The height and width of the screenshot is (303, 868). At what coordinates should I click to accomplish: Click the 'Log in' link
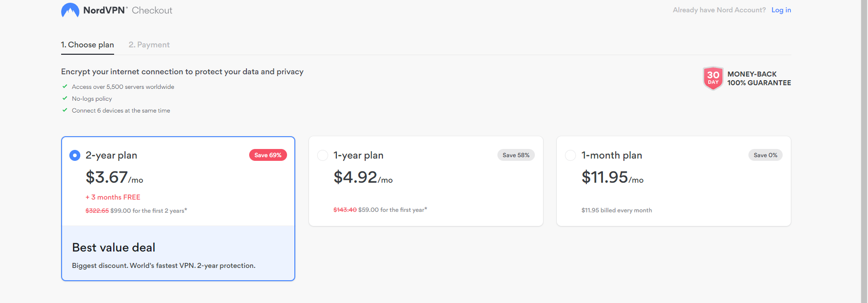pyautogui.click(x=781, y=10)
